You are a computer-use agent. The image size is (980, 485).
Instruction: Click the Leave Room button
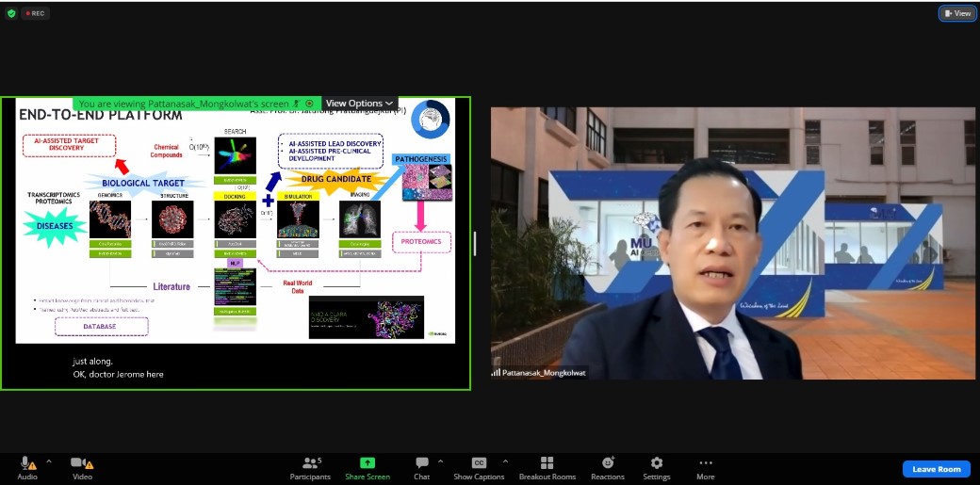(x=936, y=469)
